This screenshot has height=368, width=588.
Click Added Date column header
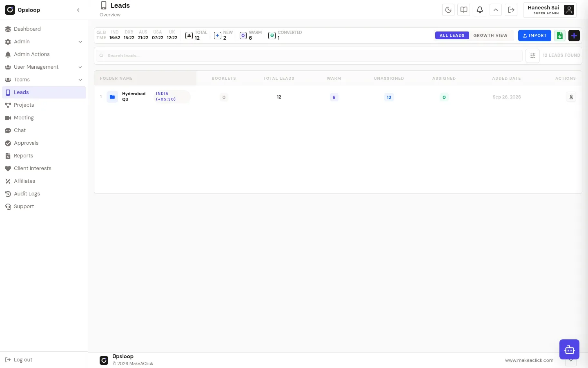[x=506, y=79]
